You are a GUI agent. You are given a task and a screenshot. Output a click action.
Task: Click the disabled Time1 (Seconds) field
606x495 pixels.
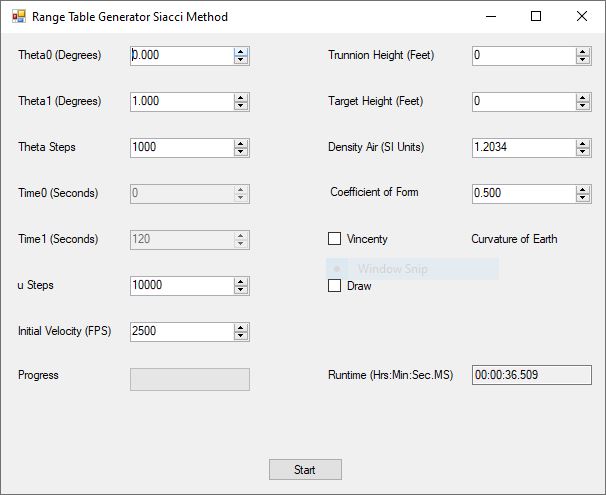[x=190, y=240]
